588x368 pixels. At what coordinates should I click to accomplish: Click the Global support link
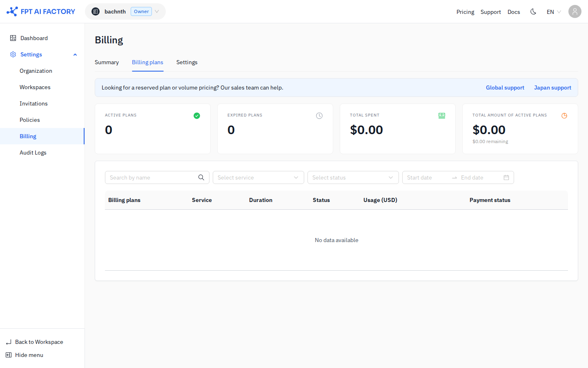tap(505, 88)
